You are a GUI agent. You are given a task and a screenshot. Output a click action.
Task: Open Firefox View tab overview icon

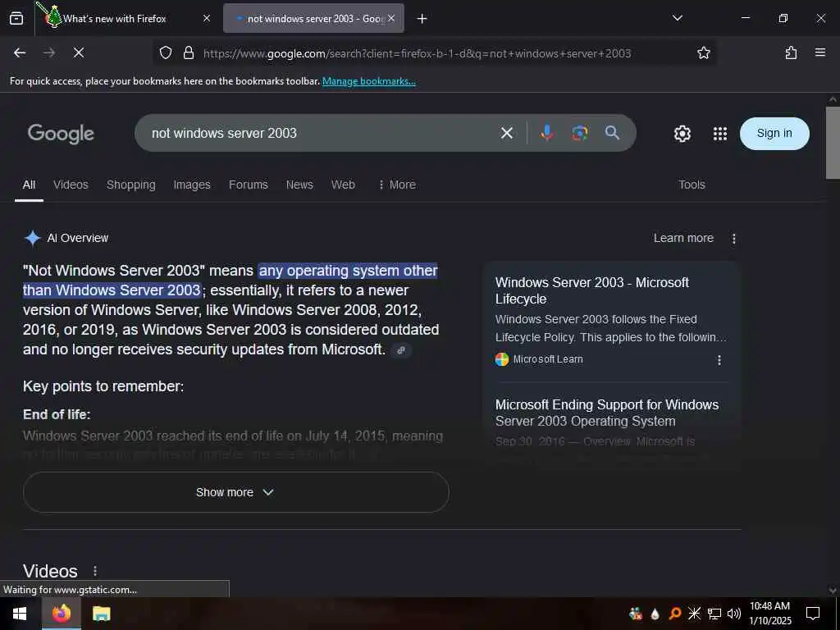[x=16, y=19]
